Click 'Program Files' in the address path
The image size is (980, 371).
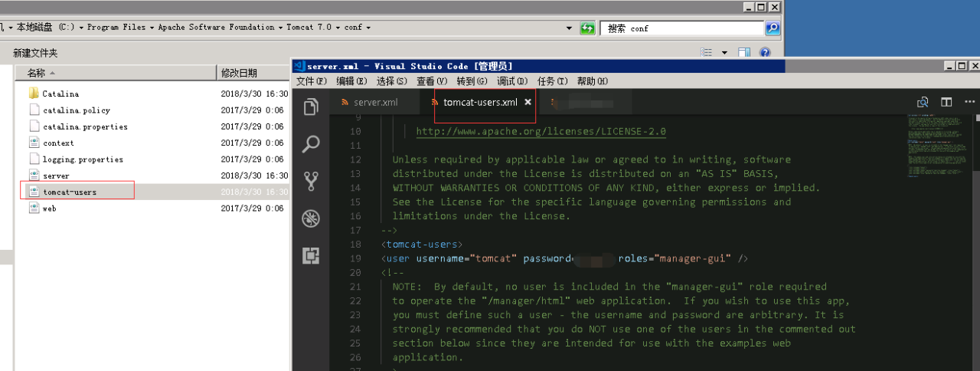(x=116, y=28)
